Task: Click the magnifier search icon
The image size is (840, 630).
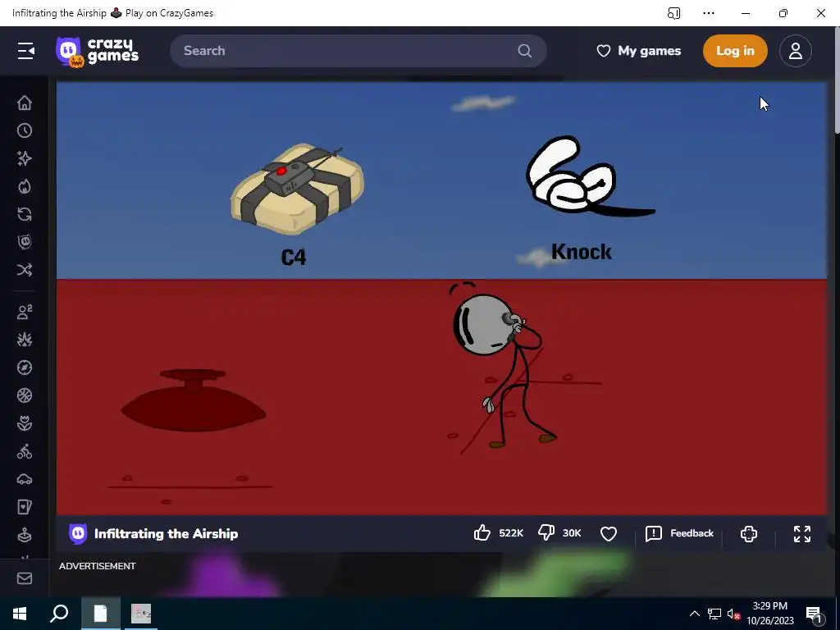Action: [524, 51]
